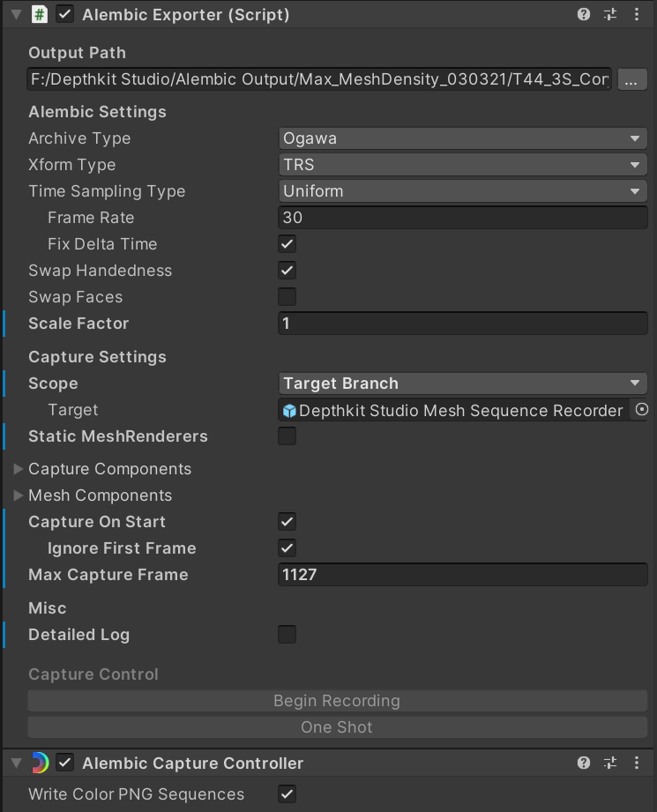Open the Scope Target Branch dropdown
Viewport: 657px width, 812px height.
(462, 384)
